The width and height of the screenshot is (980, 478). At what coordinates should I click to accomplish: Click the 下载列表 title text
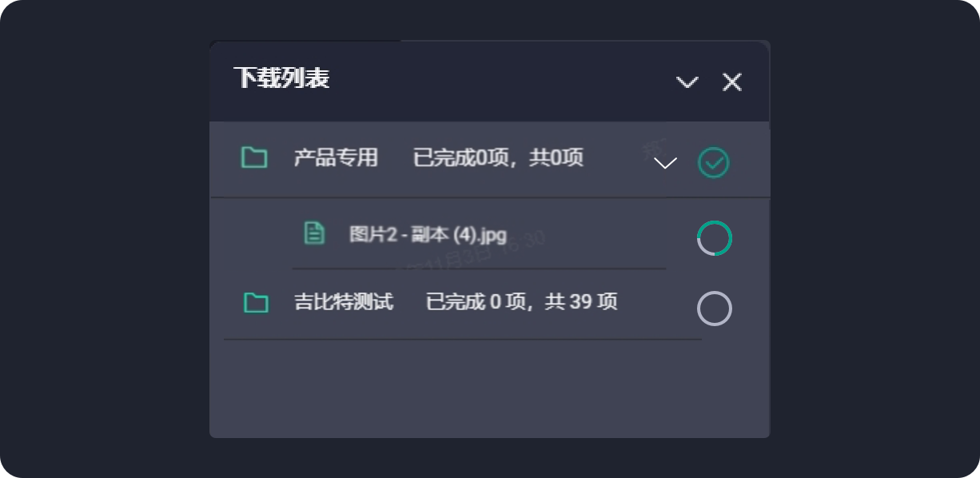pos(281,78)
